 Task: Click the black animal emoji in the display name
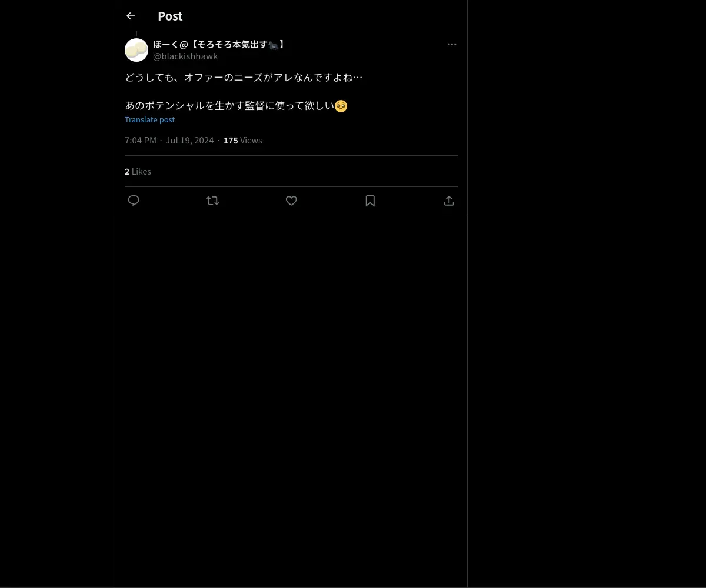pos(274,45)
